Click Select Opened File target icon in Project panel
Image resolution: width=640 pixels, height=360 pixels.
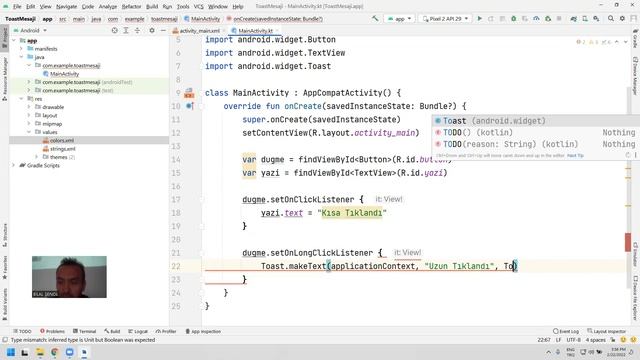pos(115,31)
